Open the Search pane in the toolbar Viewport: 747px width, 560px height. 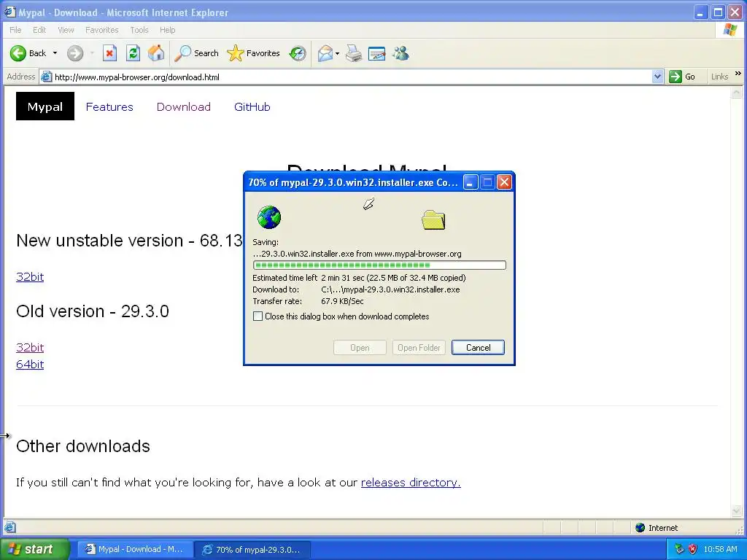[x=196, y=53]
